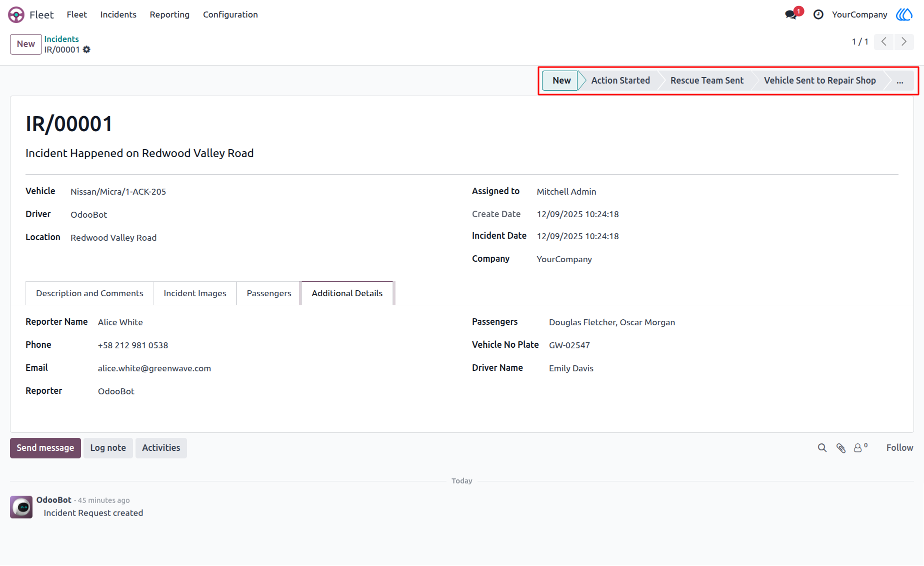Viewport: 924px width, 566px height.
Task: Open the Assigned to Mitchell Admin field
Action: pos(566,192)
